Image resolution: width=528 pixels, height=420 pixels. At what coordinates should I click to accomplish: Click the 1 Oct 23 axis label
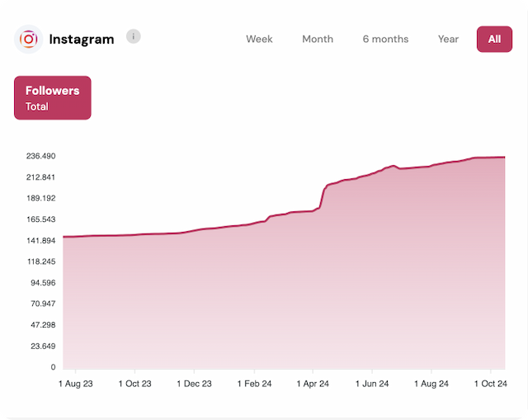click(x=135, y=384)
